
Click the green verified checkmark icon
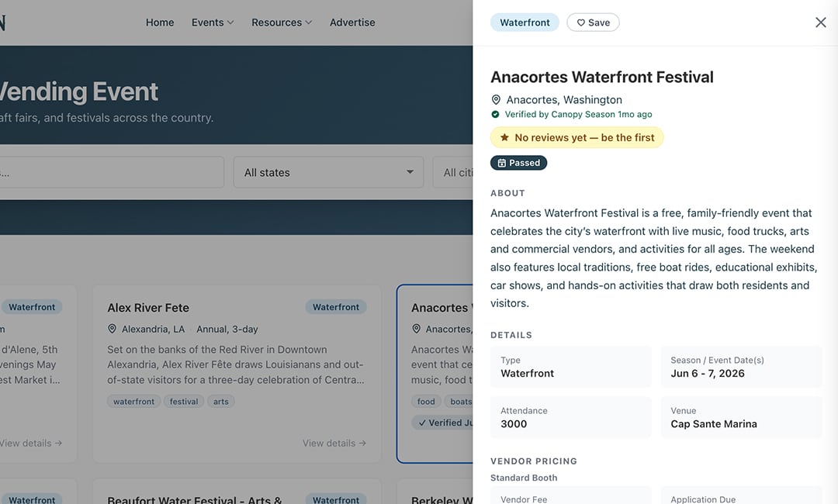pyautogui.click(x=495, y=114)
